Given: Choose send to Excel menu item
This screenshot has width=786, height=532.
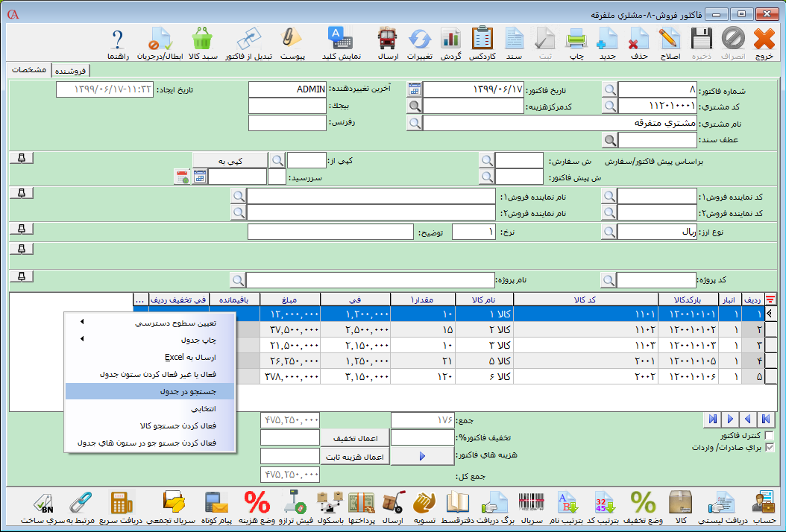Looking at the screenshot, I should 150,357.
